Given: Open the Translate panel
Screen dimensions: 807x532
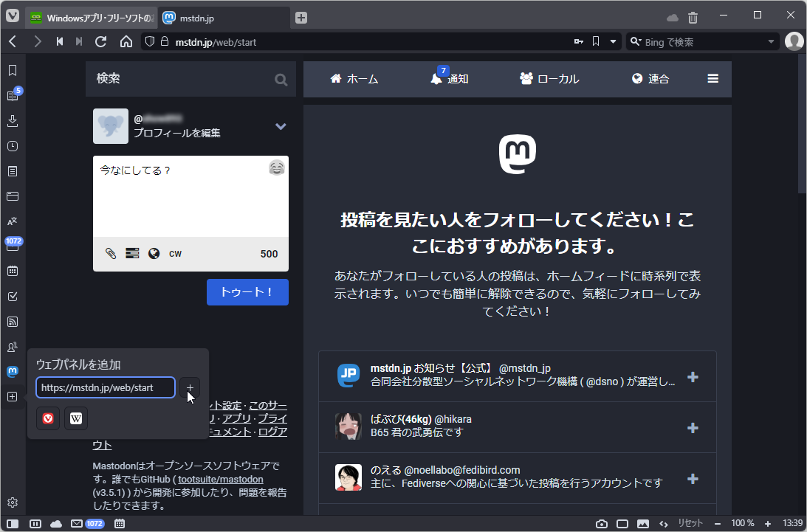Looking at the screenshot, I should pyautogui.click(x=13, y=221).
